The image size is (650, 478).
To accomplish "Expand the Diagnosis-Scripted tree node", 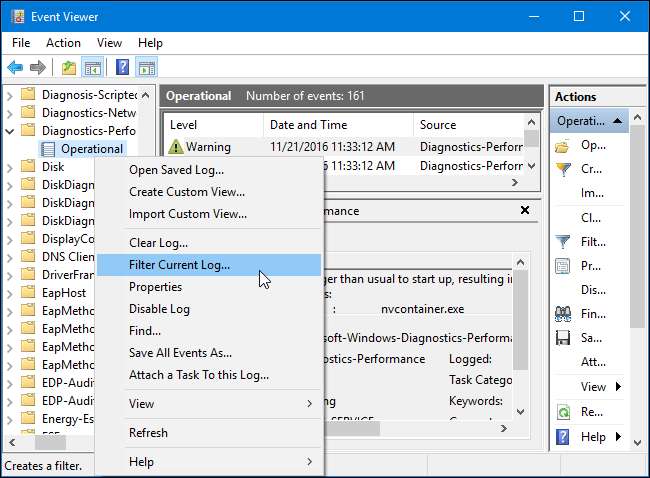I will (10, 96).
